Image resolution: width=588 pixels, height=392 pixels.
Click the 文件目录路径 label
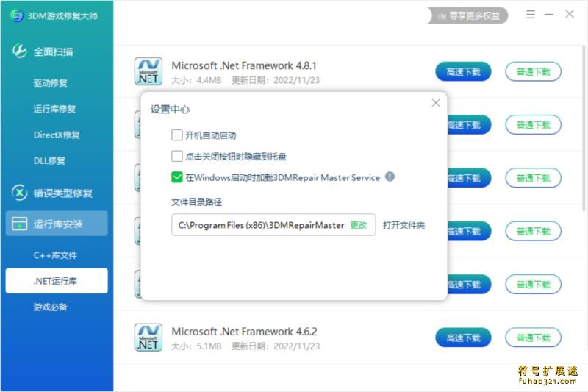tap(196, 202)
